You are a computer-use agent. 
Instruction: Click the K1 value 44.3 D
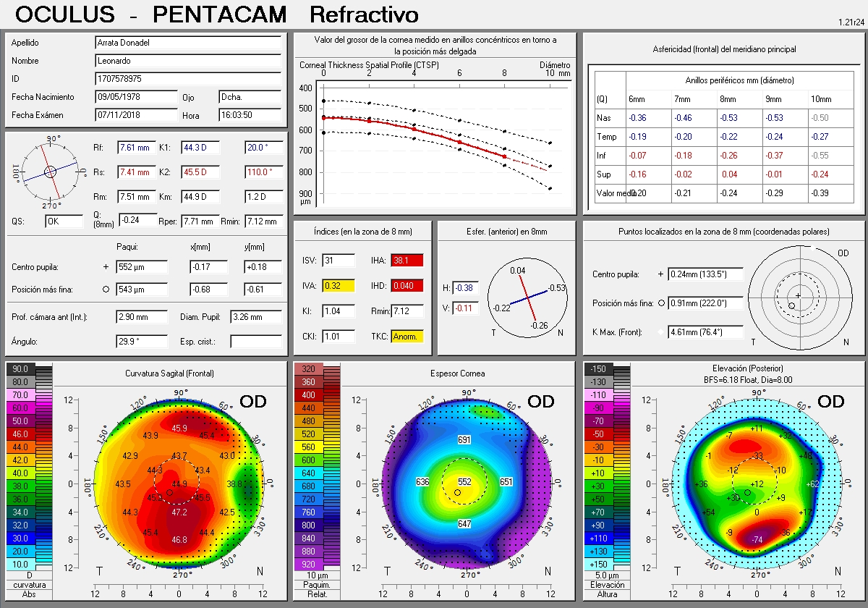(x=198, y=148)
